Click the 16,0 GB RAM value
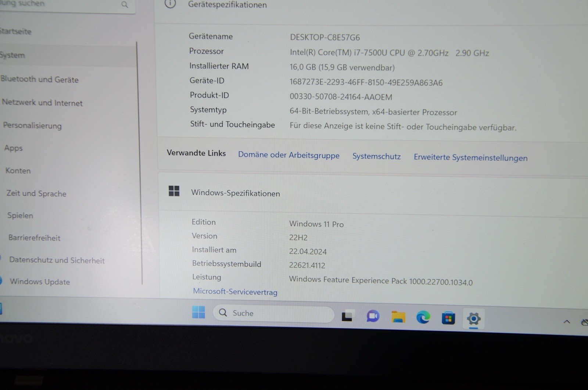 pos(342,67)
